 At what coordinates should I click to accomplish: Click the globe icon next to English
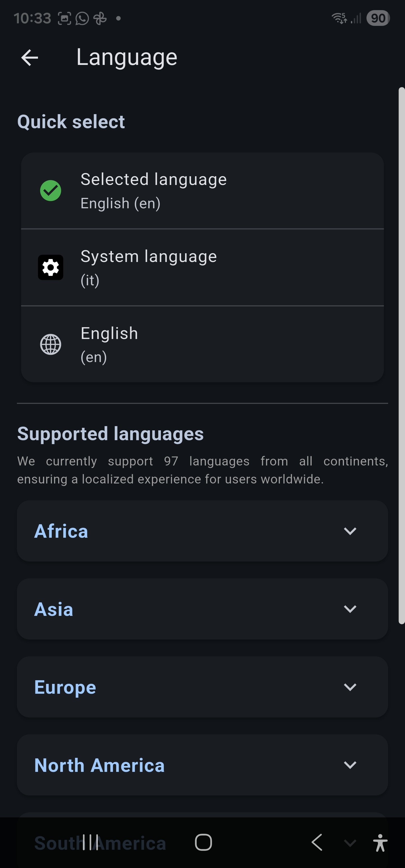50,344
